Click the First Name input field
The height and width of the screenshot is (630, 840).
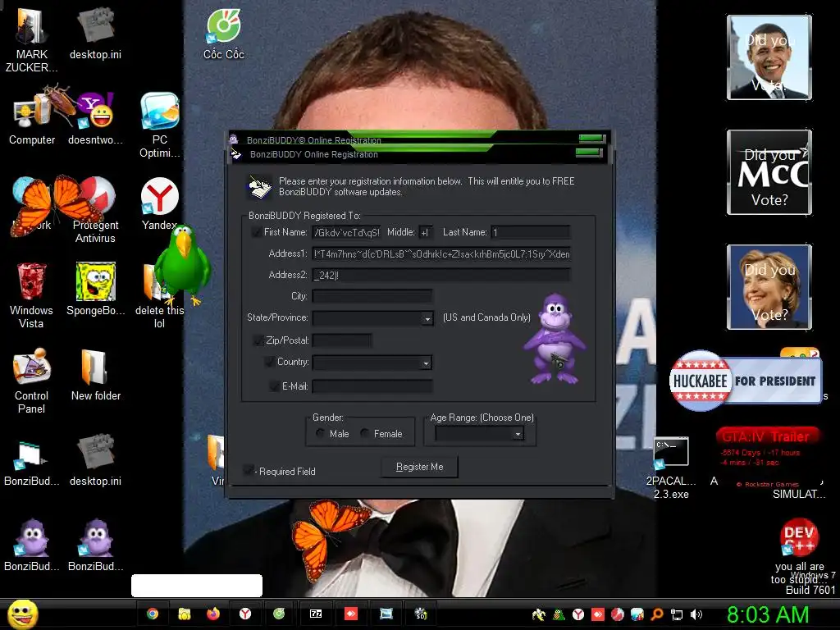pyautogui.click(x=346, y=232)
